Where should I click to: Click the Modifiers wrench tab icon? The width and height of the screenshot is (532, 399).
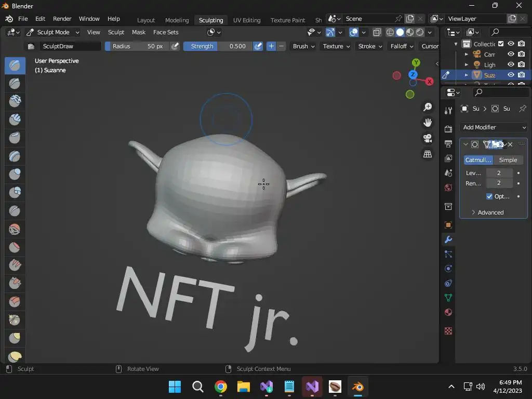tap(448, 240)
